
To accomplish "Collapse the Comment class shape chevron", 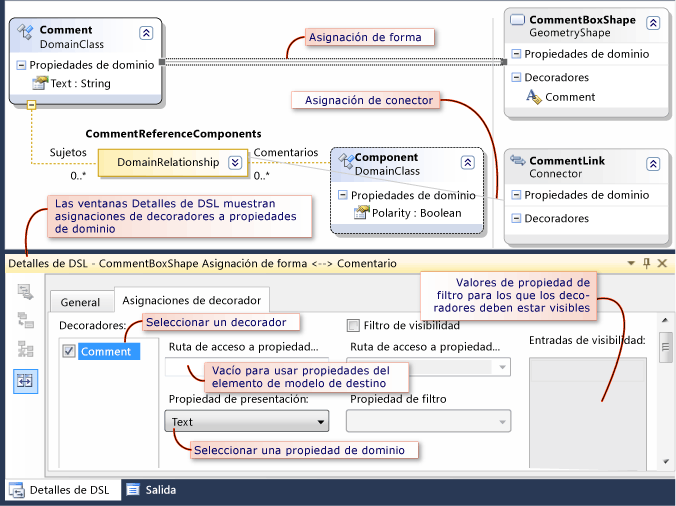I will point(146,33).
